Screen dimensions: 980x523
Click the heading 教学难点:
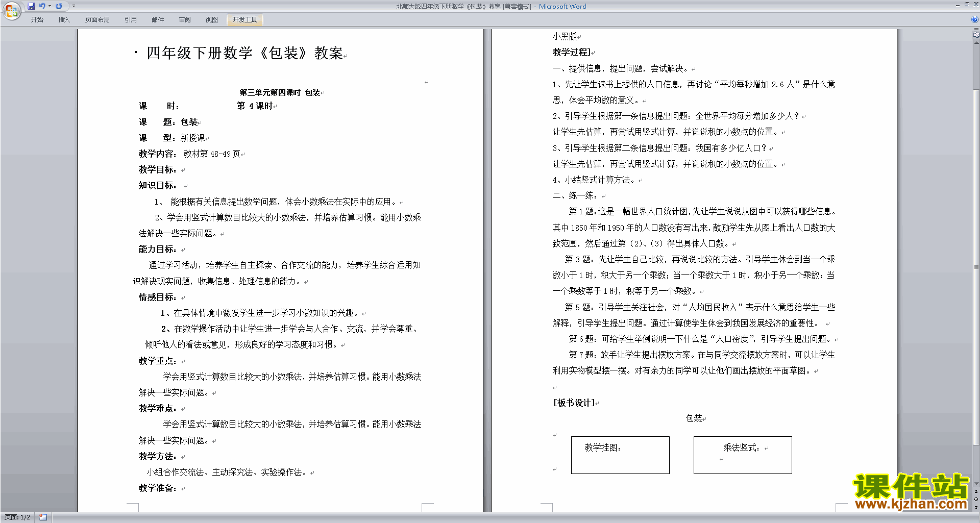(x=158, y=408)
